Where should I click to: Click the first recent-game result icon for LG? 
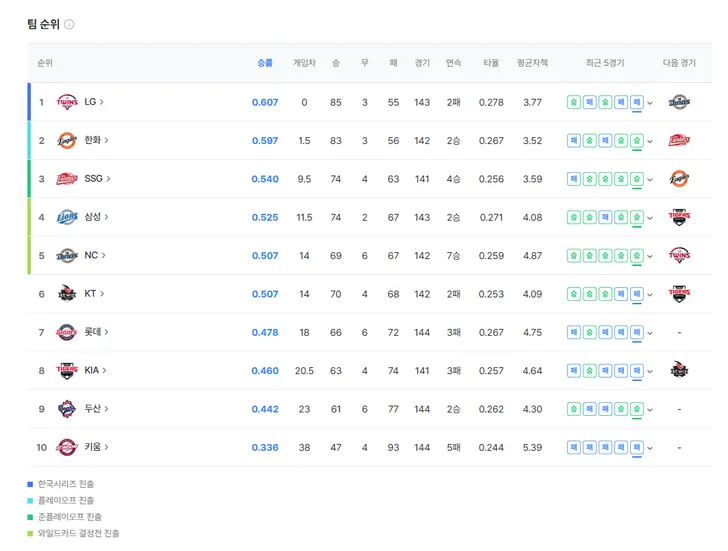tap(574, 102)
